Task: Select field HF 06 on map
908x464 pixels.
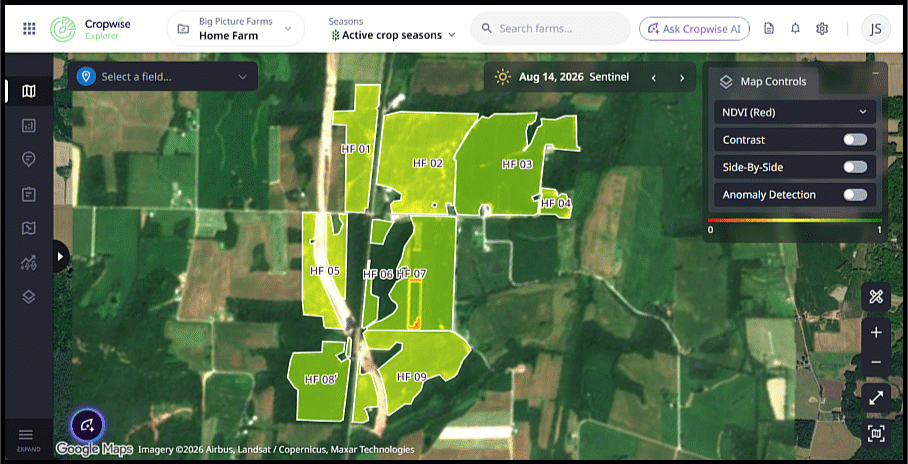Action: pos(378,275)
